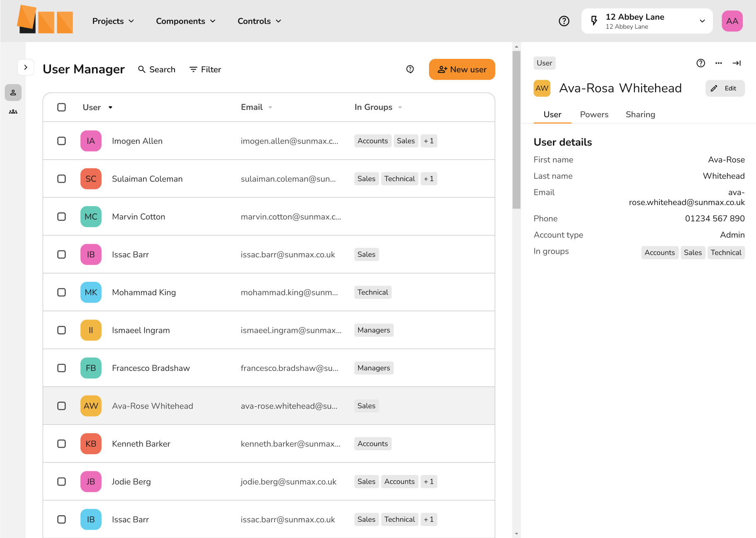Check the box for Sulaiman Coleman
Viewport: 756px width, 538px height.
pos(61,179)
